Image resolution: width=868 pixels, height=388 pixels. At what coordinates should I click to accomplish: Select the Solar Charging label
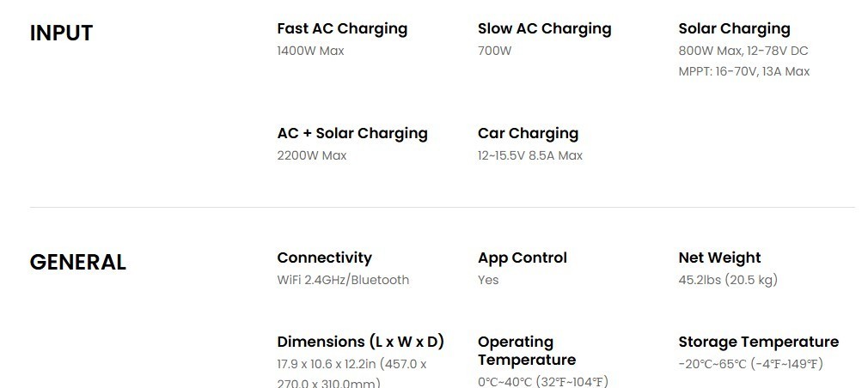[735, 28]
